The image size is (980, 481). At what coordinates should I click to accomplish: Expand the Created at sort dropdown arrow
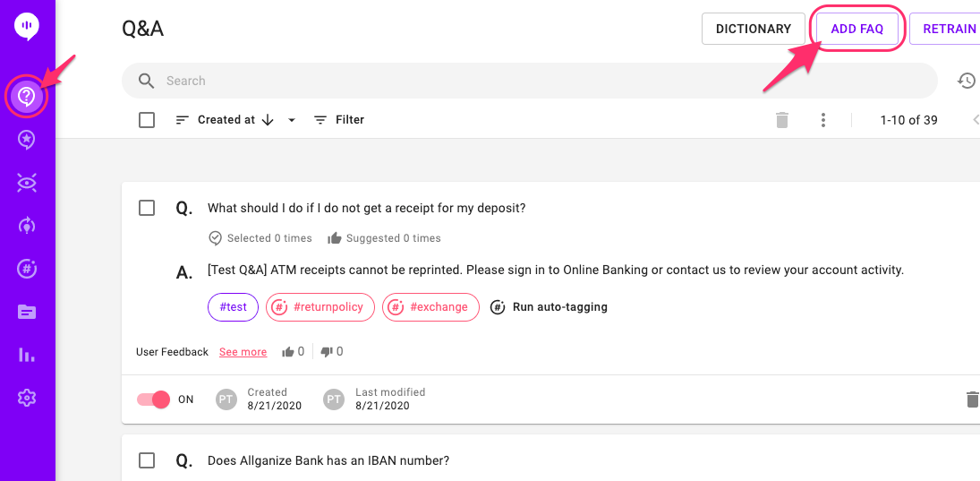tap(291, 120)
